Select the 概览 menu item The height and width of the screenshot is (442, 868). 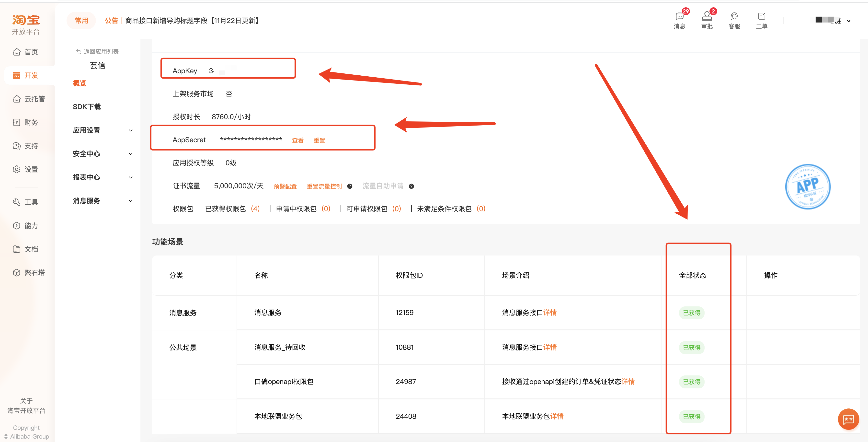[x=80, y=83]
